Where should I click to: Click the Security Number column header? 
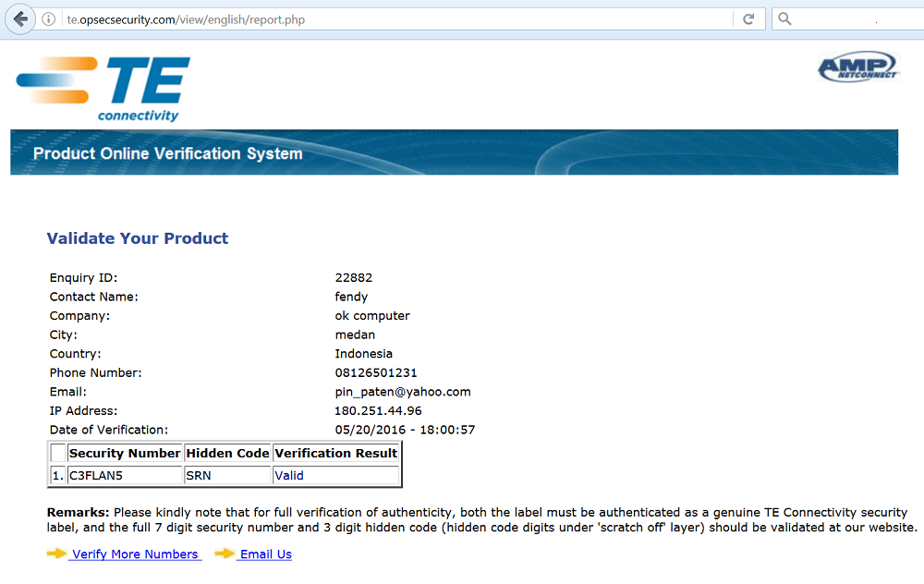coord(125,454)
